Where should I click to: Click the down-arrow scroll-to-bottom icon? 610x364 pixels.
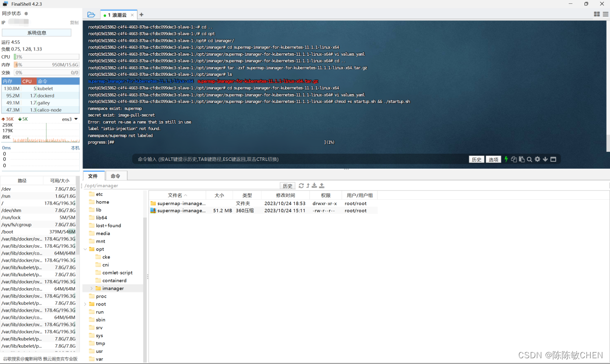[x=545, y=159]
